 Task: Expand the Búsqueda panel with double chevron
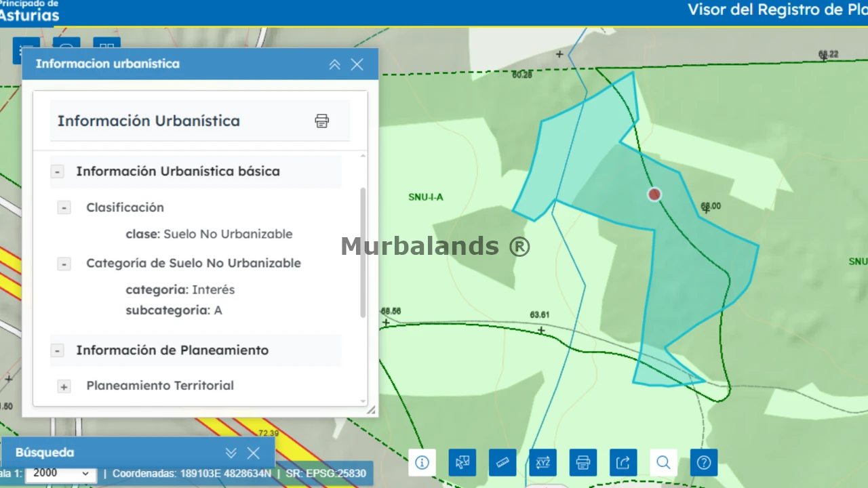pyautogui.click(x=231, y=453)
